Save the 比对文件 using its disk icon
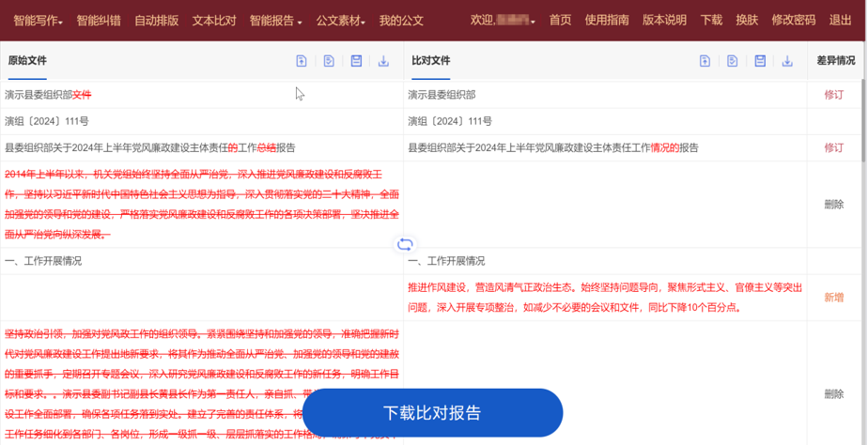The height and width of the screenshot is (445, 868). click(760, 61)
